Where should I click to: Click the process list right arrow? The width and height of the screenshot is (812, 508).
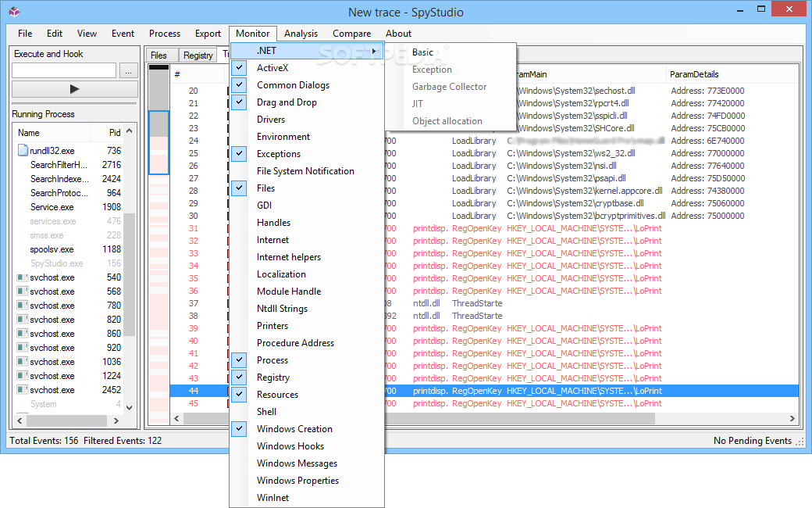(x=116, y=420)
